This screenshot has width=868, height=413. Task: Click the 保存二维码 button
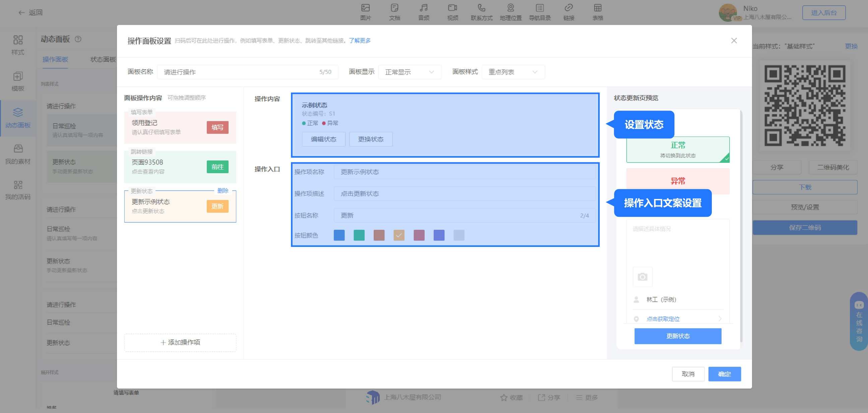(805, 228)
